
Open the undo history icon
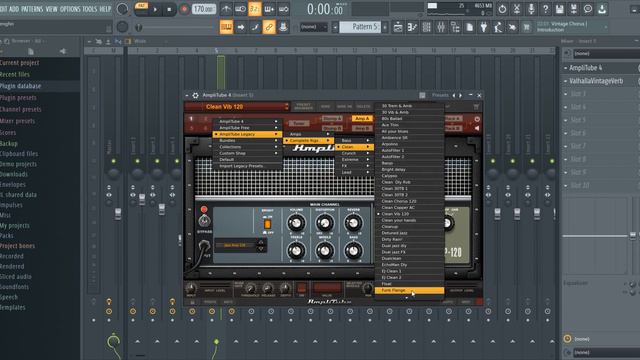(502, 9)
